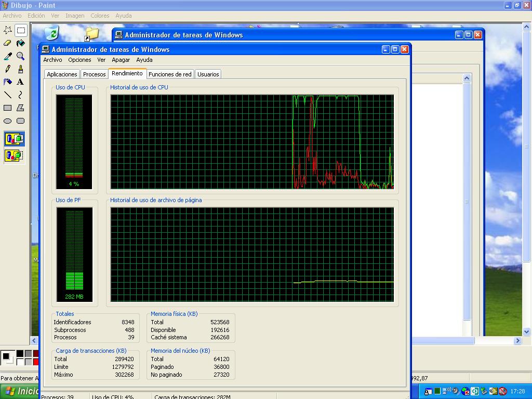Enable the transparent selection option
The width and height of the screenshot is (532, 399).
14,155
